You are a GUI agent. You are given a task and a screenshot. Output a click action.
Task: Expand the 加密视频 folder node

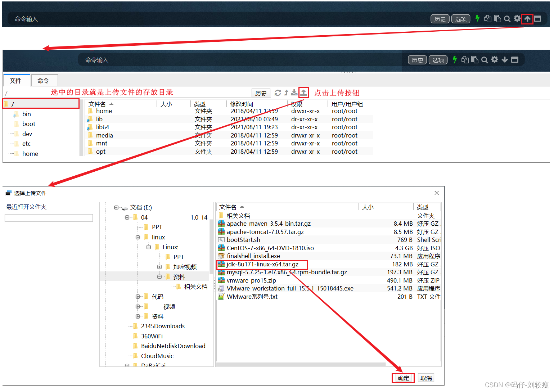pos(159,267)
